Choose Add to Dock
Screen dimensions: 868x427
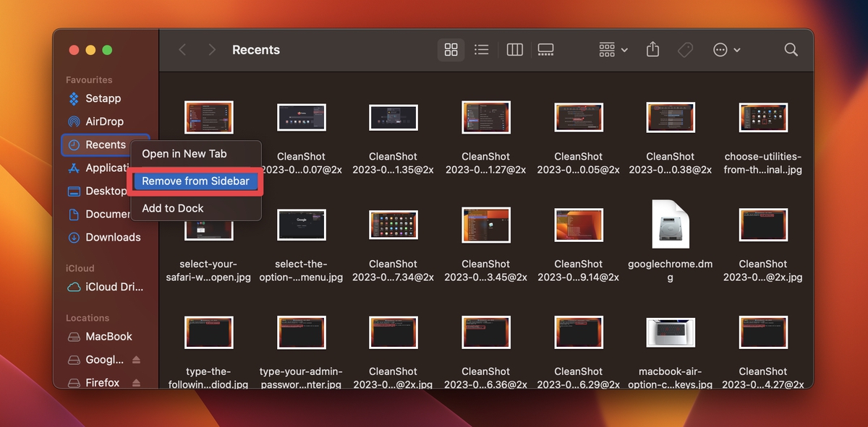[x=171, y=208]
